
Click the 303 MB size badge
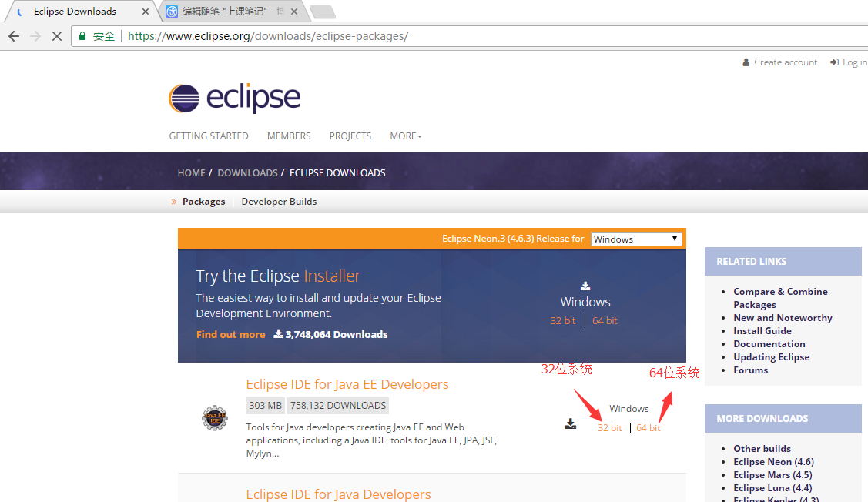[x=265, y=406]
